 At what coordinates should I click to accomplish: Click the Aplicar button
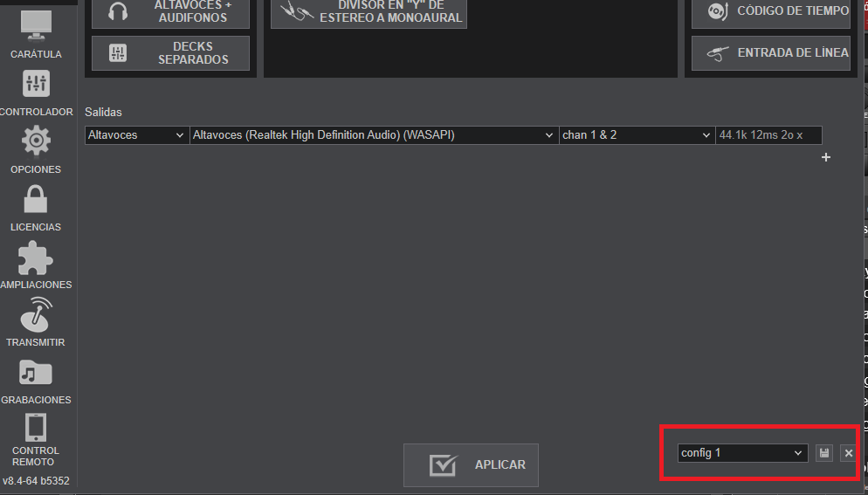471,465
